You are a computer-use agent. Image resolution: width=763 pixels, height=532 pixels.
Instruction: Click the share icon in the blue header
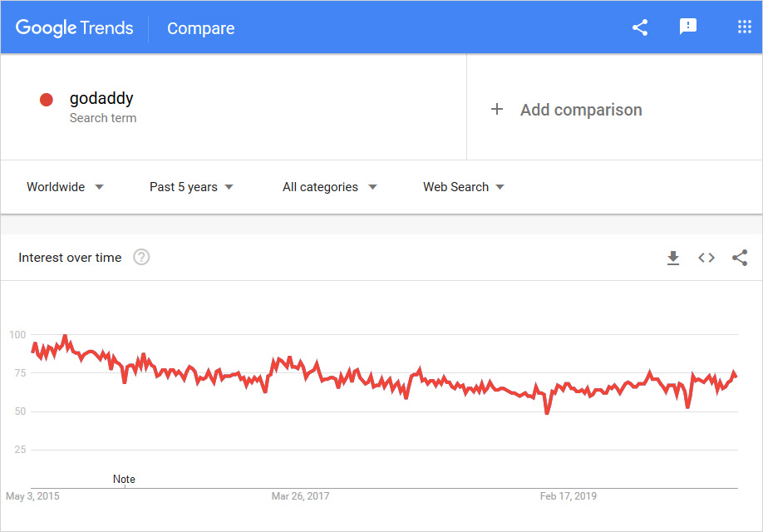(x=640, y=27)
